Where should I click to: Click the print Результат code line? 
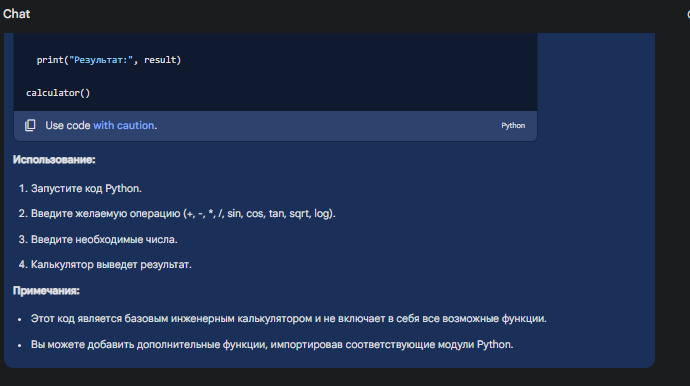click(x=109, y=60)
